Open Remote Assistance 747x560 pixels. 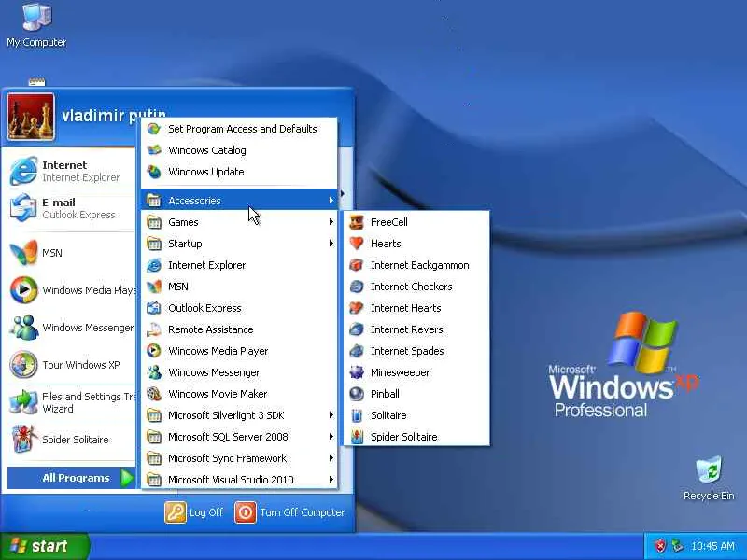pyautogui.click(x=239, y=329)
